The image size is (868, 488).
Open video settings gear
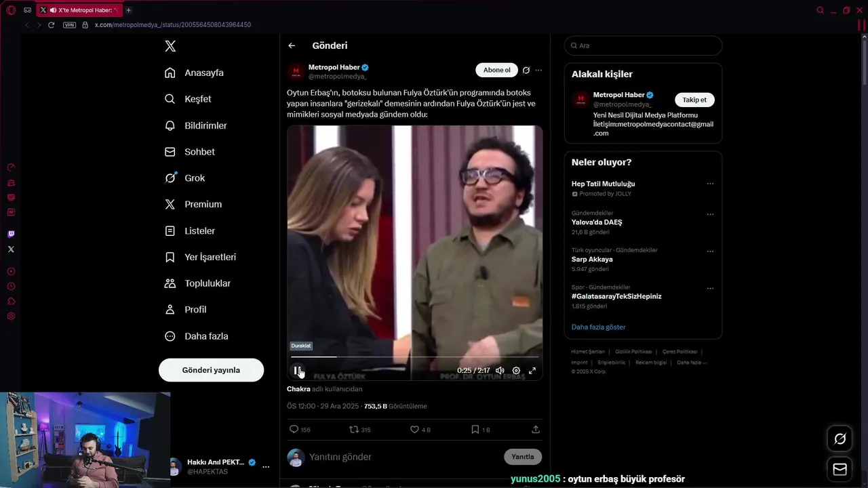(516, 370)
